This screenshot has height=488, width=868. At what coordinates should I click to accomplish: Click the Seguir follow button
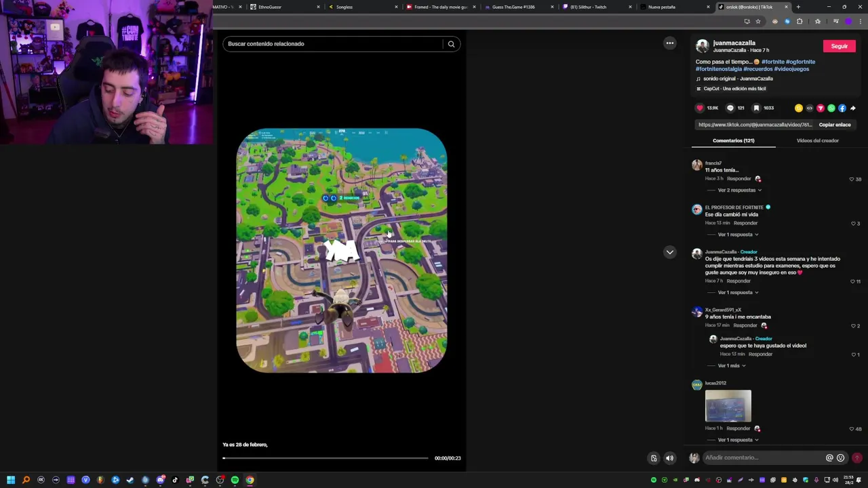839,46
